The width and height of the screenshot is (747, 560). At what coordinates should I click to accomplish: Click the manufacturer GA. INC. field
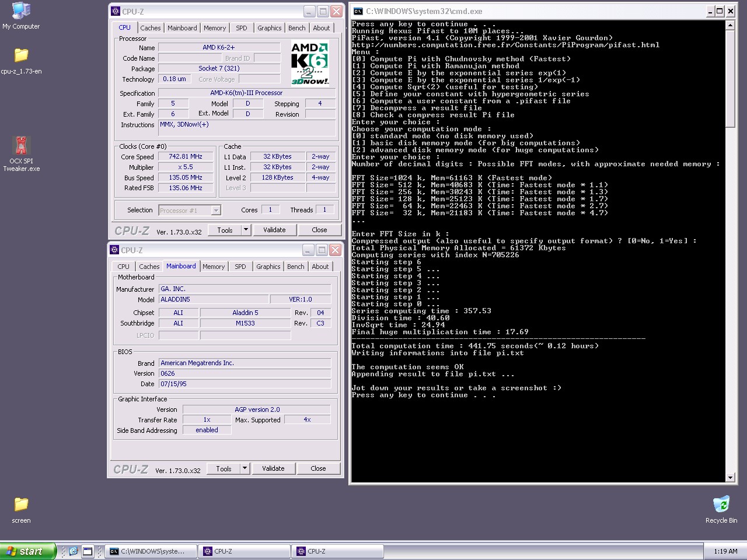[245, 289]
